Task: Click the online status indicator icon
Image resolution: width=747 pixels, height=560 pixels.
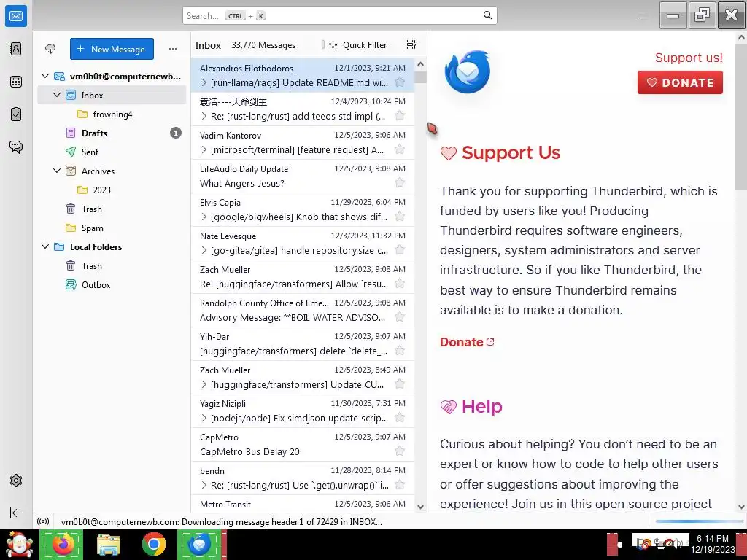Action: (x=43, y=521)
